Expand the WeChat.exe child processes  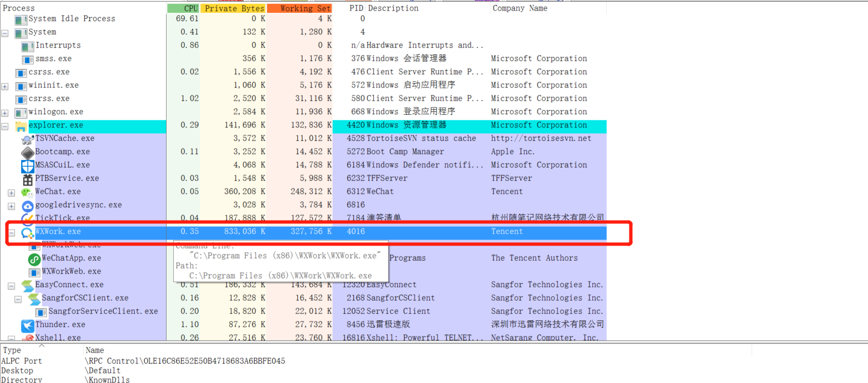pos(12,192)
